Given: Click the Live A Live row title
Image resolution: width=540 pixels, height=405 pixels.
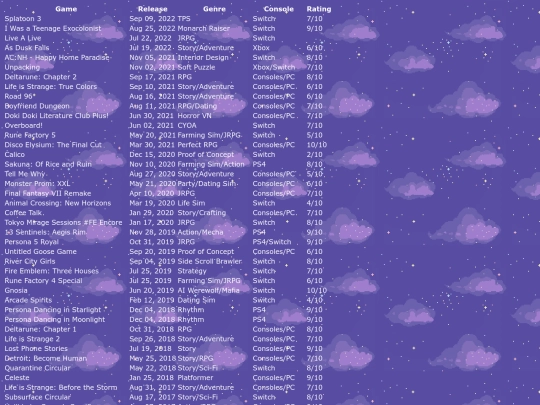Looking at the screenshot, I should click(23, 38).
